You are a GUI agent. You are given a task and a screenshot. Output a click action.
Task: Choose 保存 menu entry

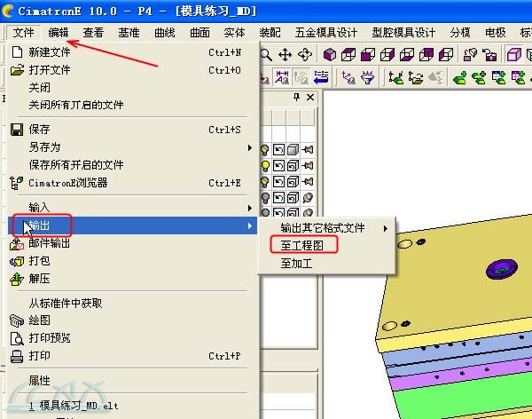coord(133,130)
